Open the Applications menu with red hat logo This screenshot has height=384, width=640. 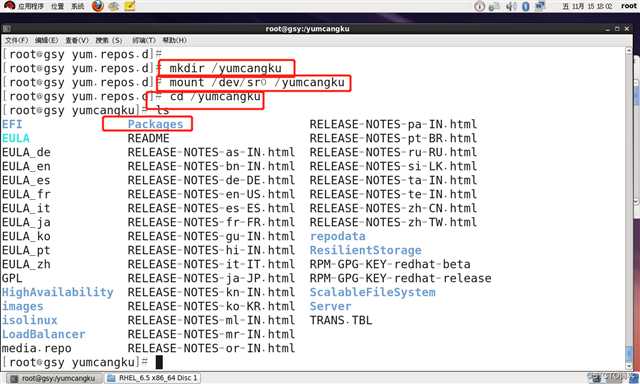point(24,6)
